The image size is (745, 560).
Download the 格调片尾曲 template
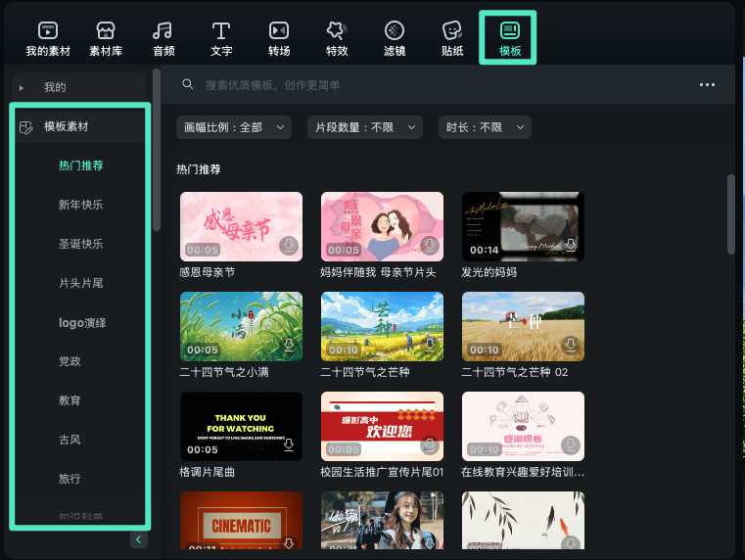coord(289,445)
